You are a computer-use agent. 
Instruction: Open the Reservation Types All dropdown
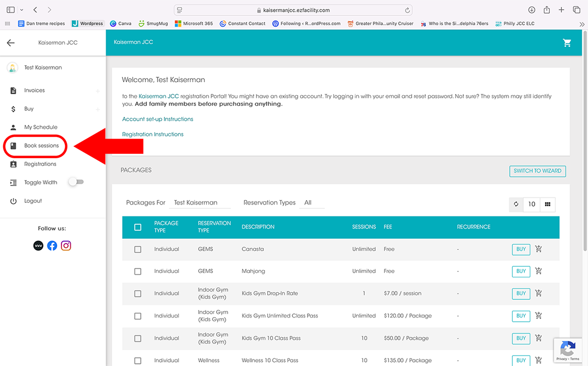coord(313,203)
